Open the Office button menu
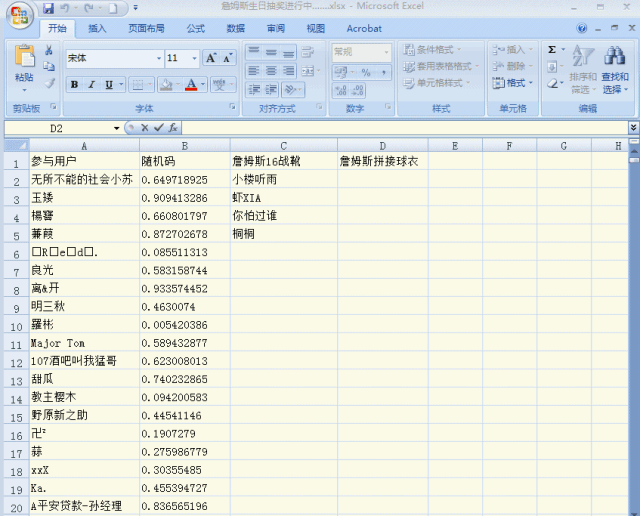Screen dimensions: 640x516 point(20,16)
